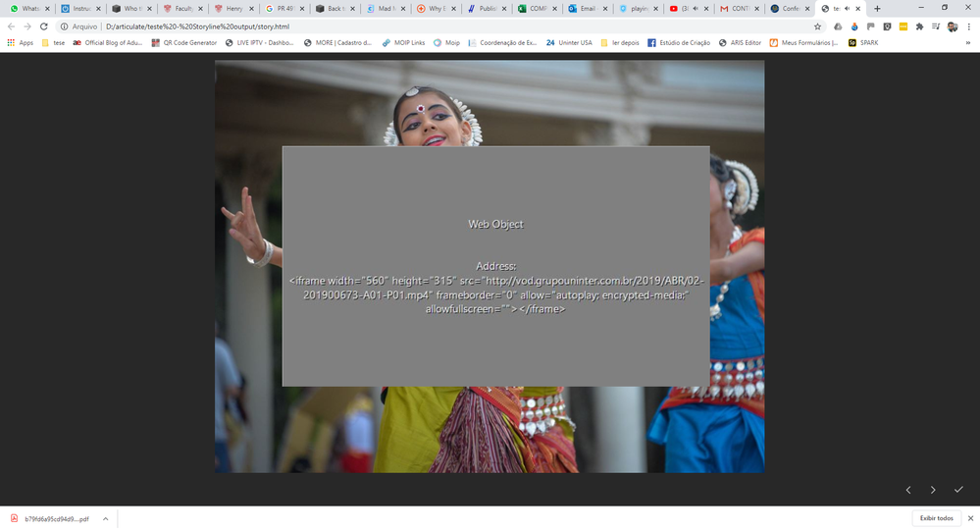Open the media control icon in toolbar
This screenshot has height=531, width=980.
click(x=937, y=27)
